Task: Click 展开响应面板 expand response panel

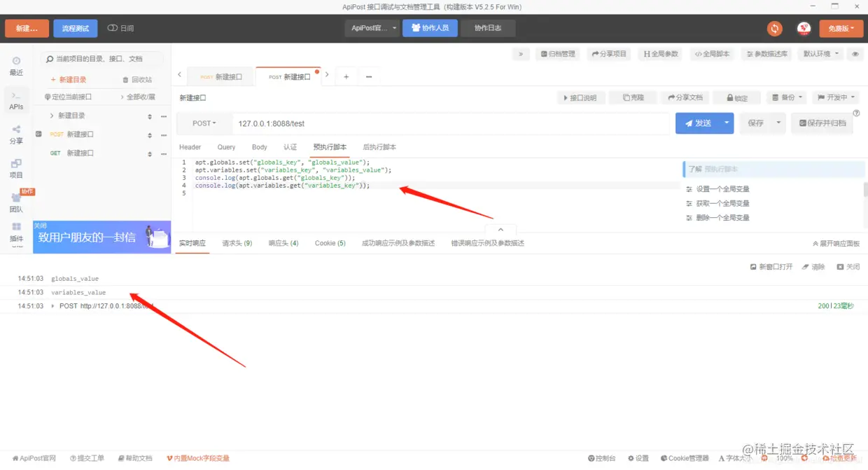Action: tap(836, 244)
